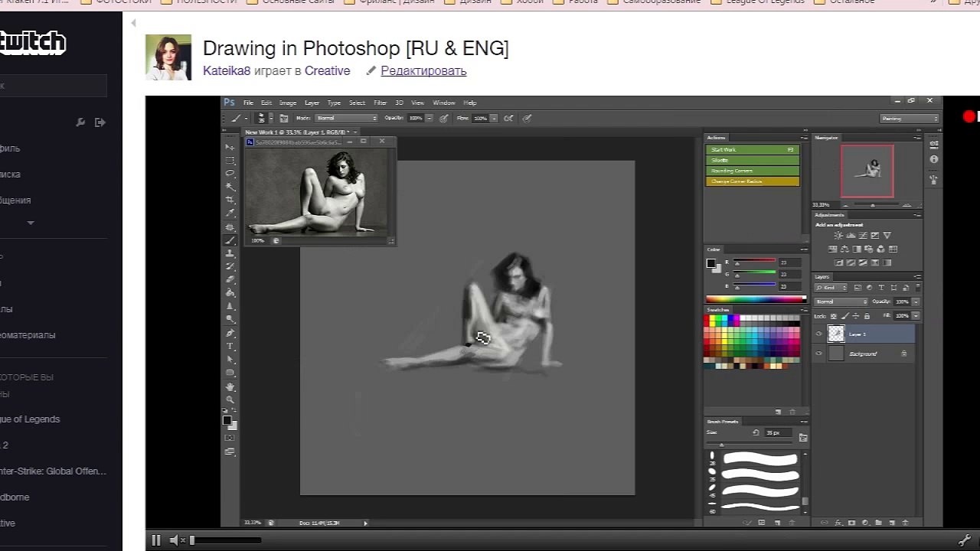Screen dimensions: 980x551
Task: Toggle tablet pressure for size
Action: coord(527,118)
